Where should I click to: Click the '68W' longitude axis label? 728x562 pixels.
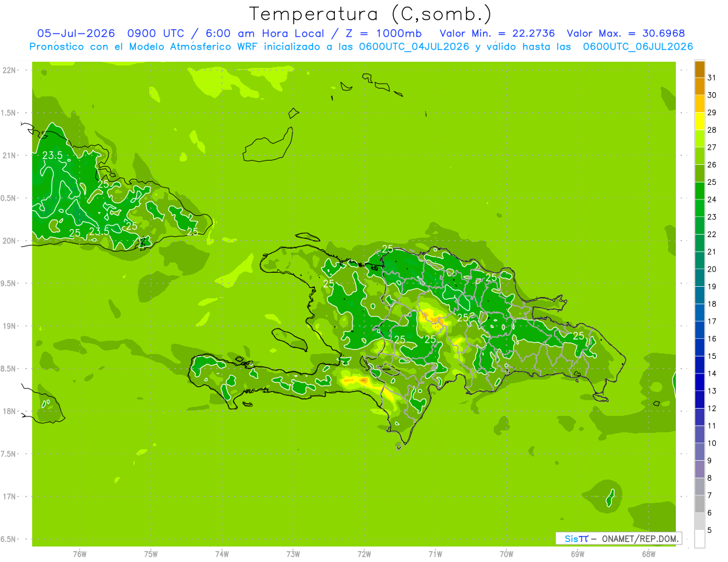coord(649,554)
